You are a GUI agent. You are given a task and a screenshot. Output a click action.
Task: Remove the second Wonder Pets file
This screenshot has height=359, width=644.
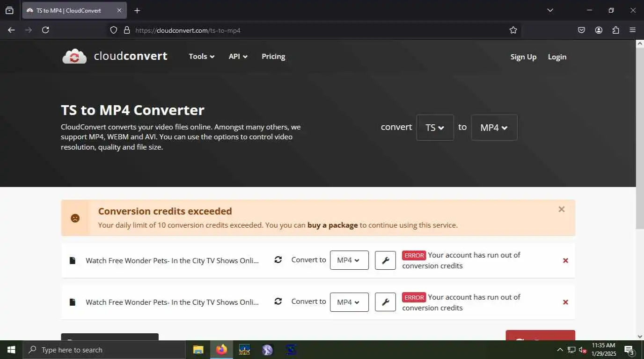tap(565, 302)
